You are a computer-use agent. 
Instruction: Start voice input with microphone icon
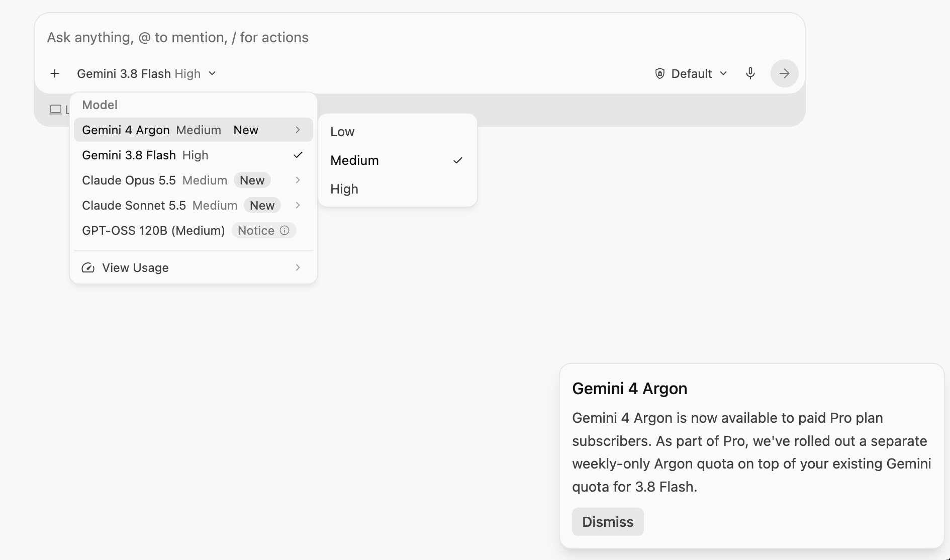(x=750, y=73)
